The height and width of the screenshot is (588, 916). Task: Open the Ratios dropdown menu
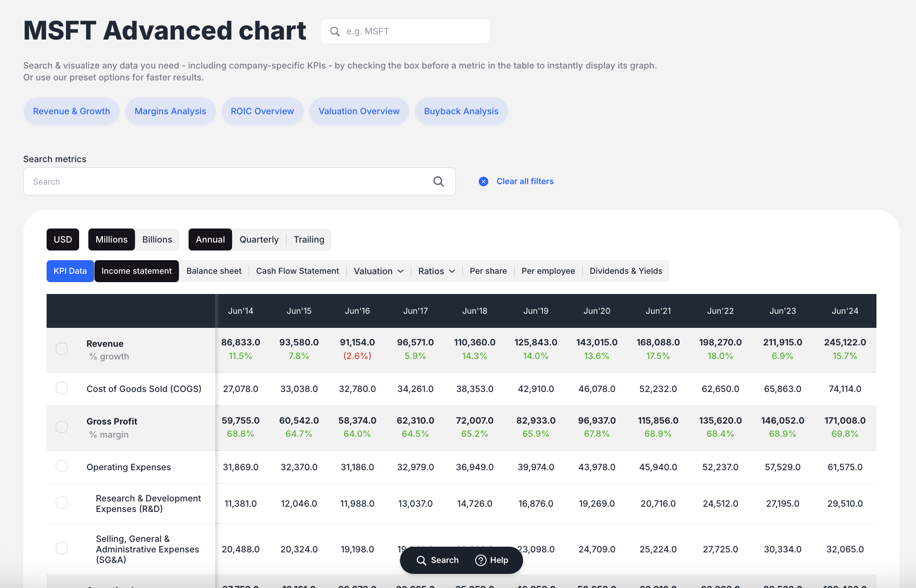tap(436, 271)
